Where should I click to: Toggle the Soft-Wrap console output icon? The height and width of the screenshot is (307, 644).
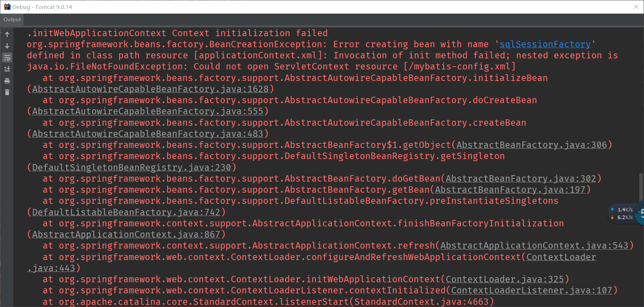(7, 58)
